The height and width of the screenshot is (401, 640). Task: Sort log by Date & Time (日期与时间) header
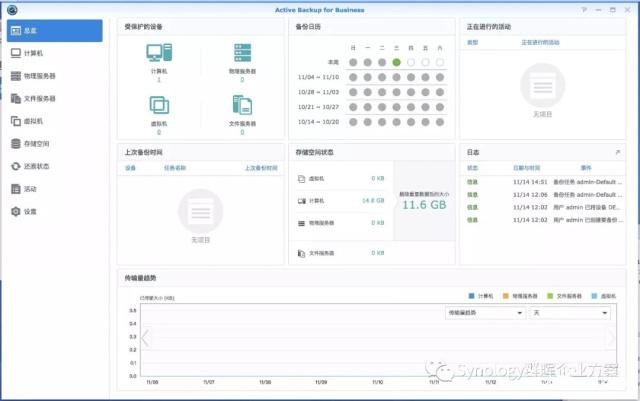pyautogui.click(x=527, y=168)
